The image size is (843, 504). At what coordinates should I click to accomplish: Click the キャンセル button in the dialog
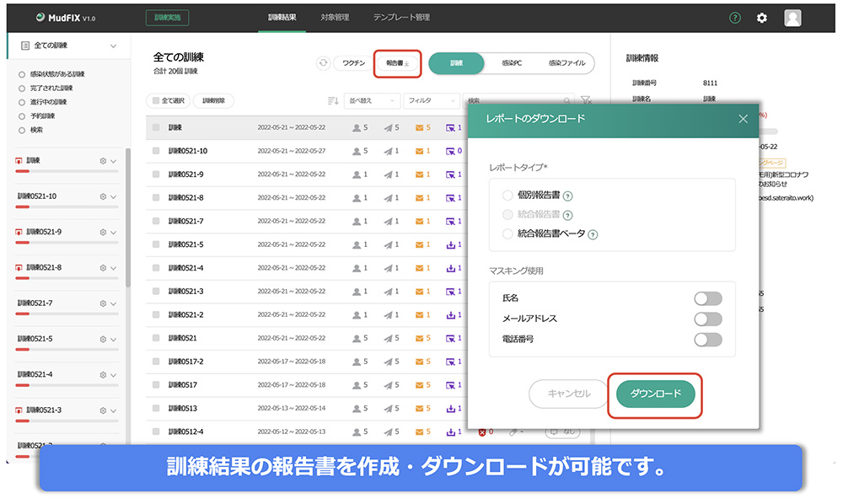[x=569, y=394]
